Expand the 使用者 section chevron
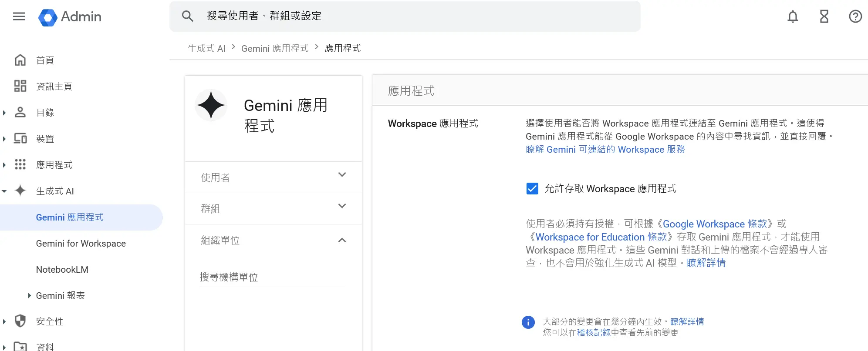This screenshot has width=868, height=351. coord(342,175)
